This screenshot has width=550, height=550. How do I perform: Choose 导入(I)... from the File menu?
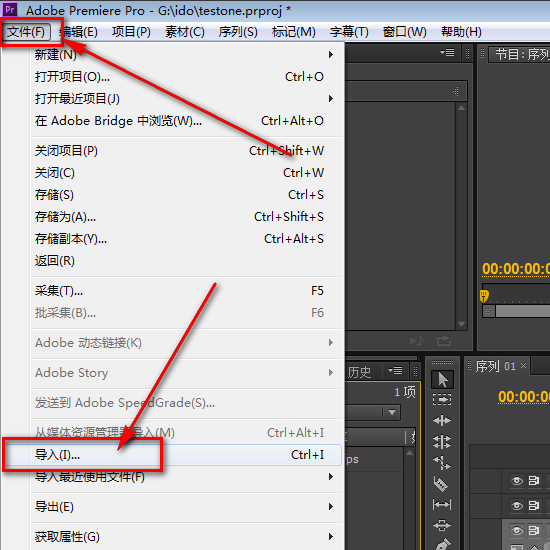186,455
